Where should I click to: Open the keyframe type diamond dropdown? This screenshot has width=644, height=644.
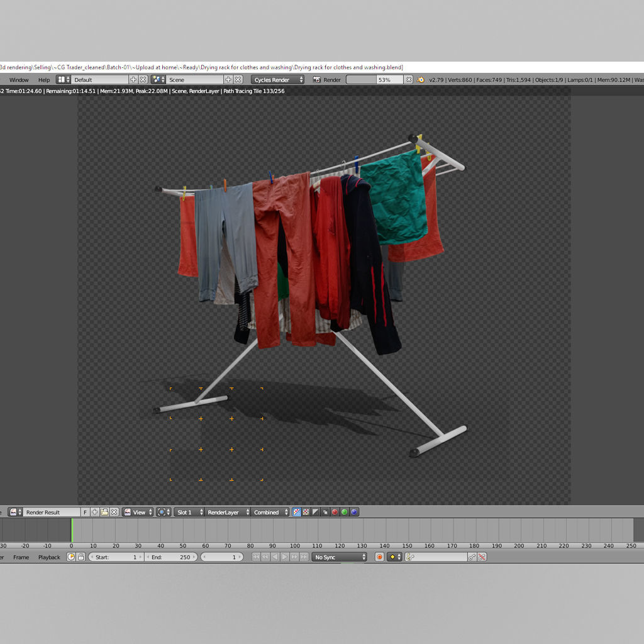click(x=394, y=557)
